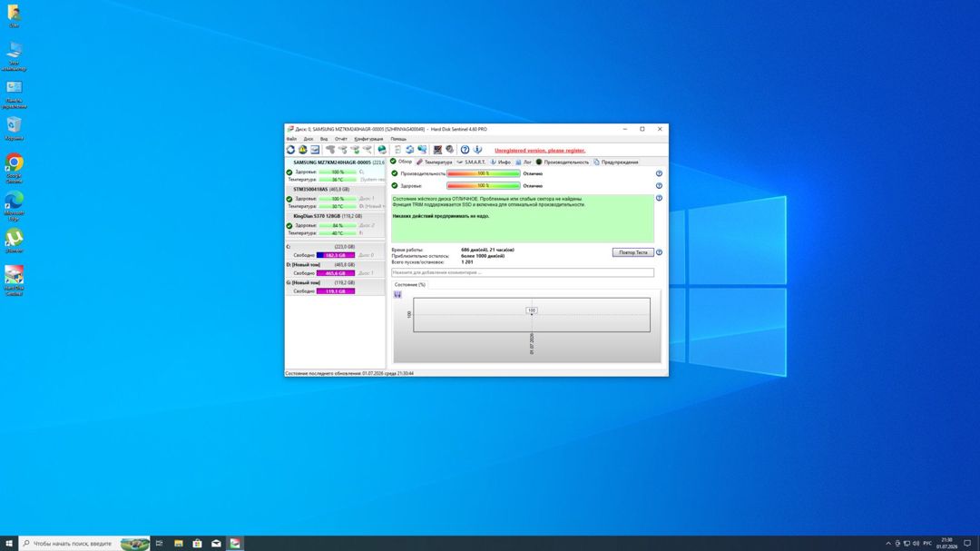
Task: Select the G: [Новый том] volume
Action: tap(336, 287)
